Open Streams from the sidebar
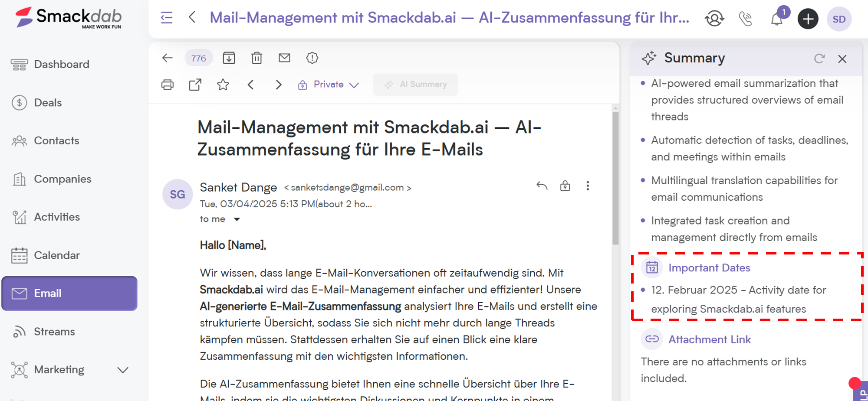 point(43,332)
